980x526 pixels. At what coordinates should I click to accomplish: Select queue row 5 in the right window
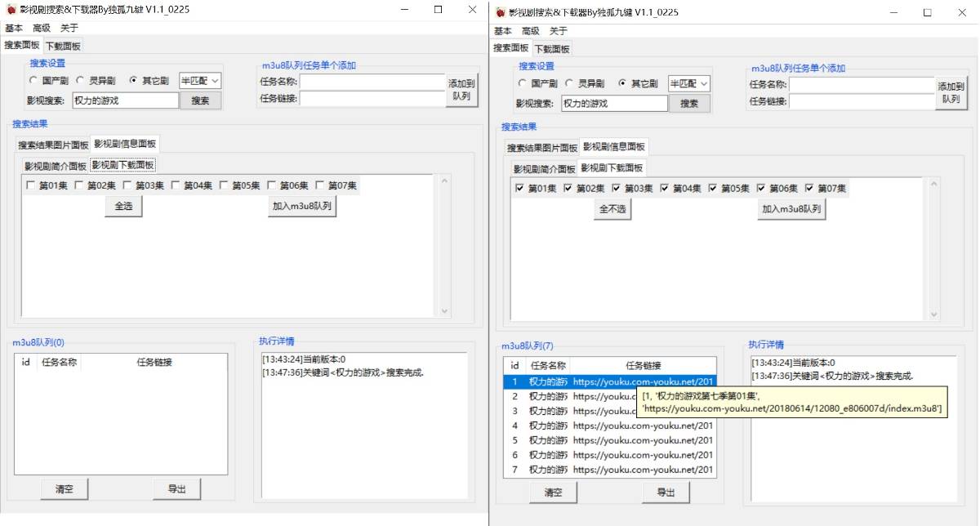pos(610,440)
